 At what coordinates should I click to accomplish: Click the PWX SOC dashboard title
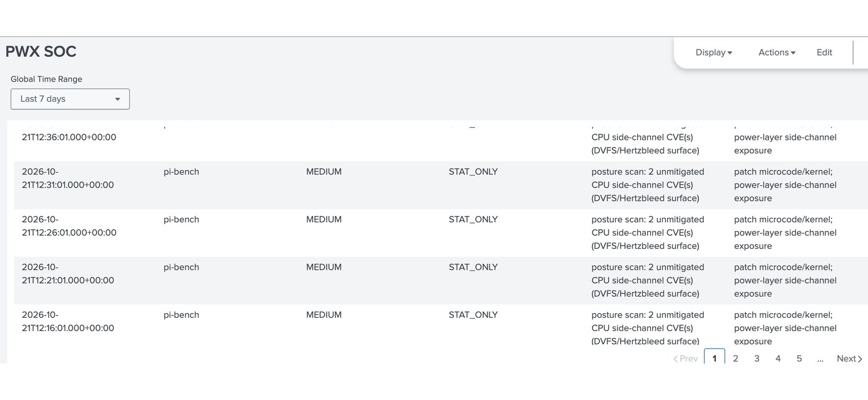41,52
